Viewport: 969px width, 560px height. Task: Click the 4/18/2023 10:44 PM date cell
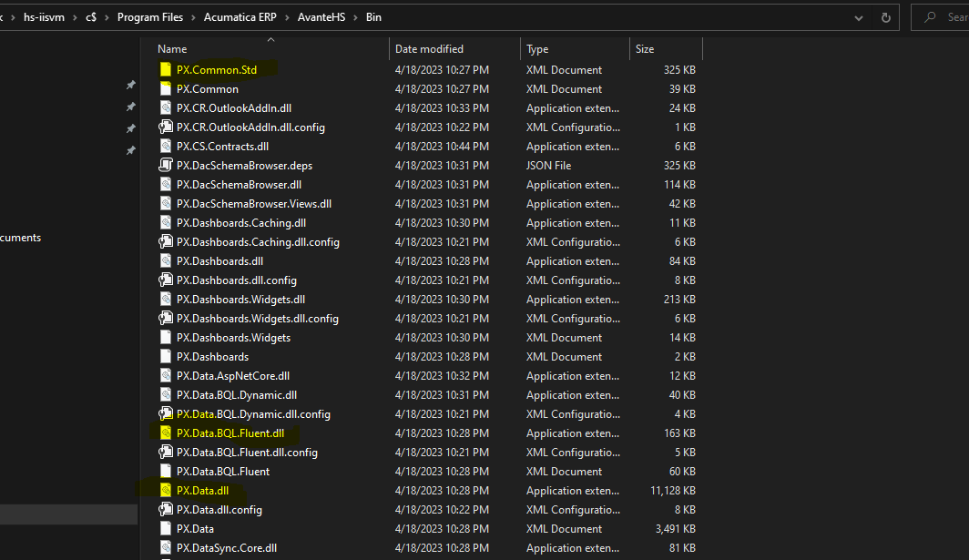(x=442, y=147)
